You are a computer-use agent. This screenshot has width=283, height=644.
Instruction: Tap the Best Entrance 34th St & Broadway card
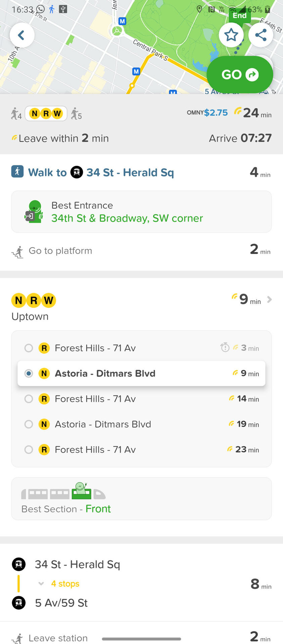(141, 212)
